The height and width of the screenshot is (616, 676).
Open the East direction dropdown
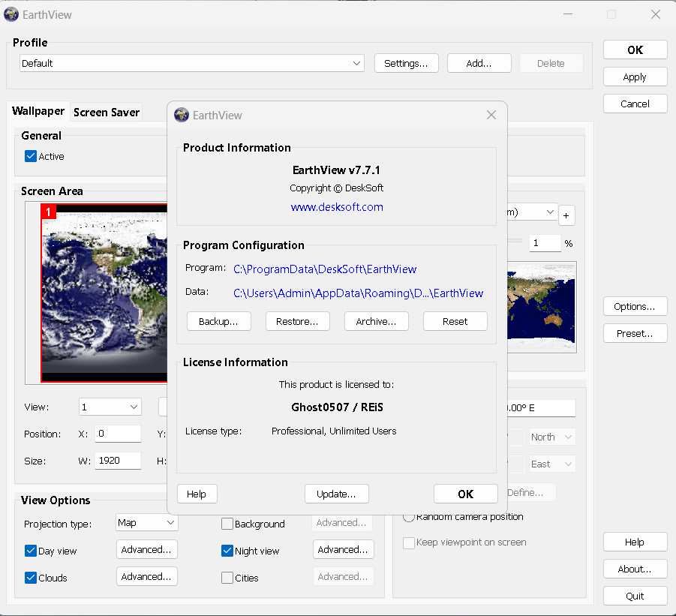tap(552, 464)
